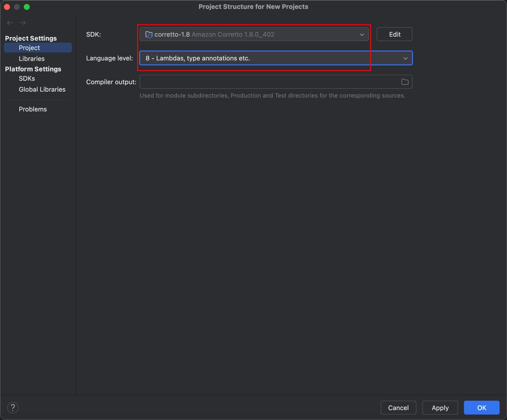Open Global Libraries page
The image size is (507, 420).
pyautogui.click(x=42, y=89)
